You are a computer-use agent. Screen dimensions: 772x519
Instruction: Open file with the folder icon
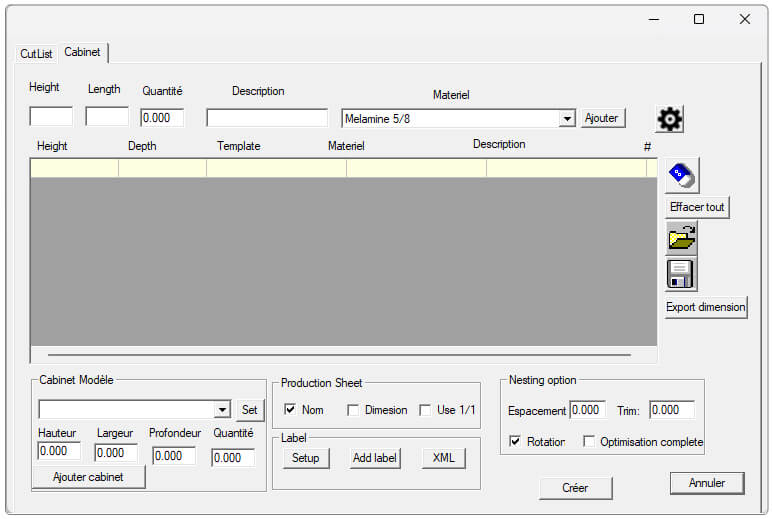pos(681,238)
